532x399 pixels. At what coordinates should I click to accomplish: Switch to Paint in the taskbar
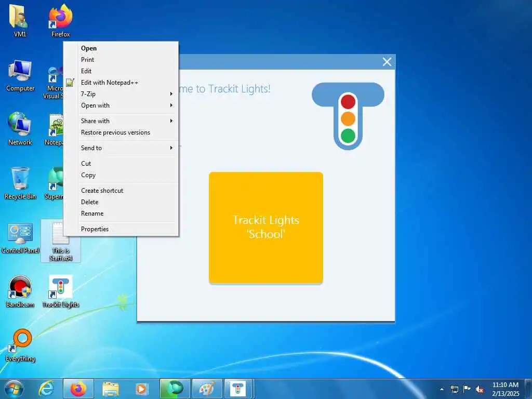207,389
